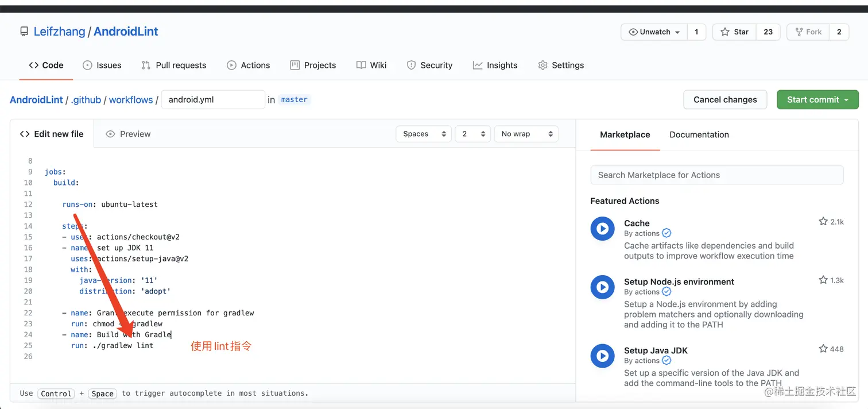The image size is (868, 409).
Task: Click the verified badge under Setup Java JDK
Action: pyautogui.click(x=666, y=361)
